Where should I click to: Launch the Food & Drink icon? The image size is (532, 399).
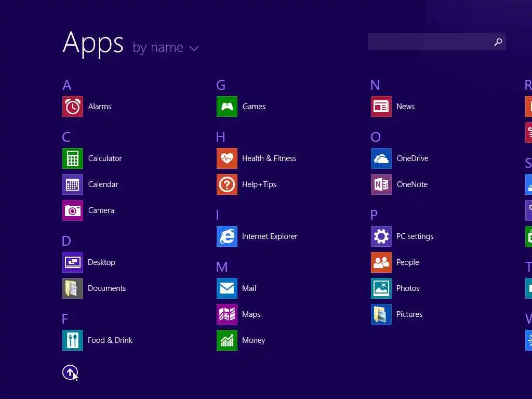73,340
